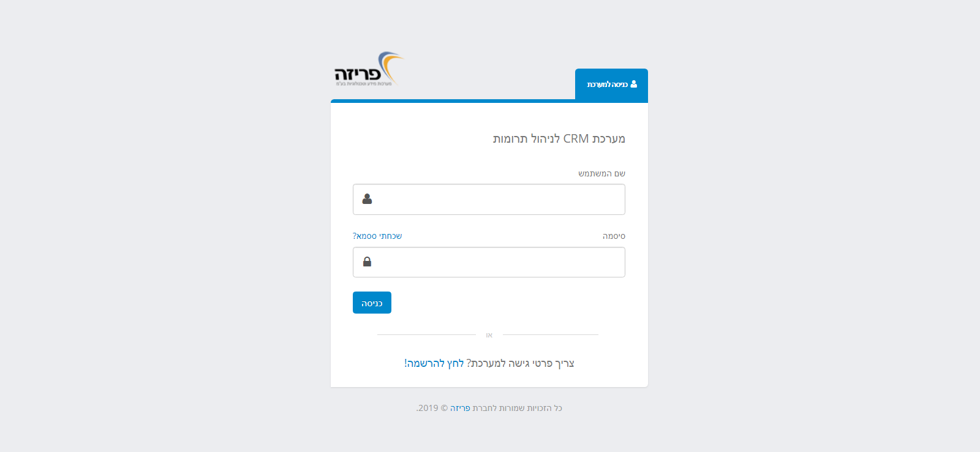Click the סיסמה field label
The image size is (980, 452).
click(x=614, y=236)
